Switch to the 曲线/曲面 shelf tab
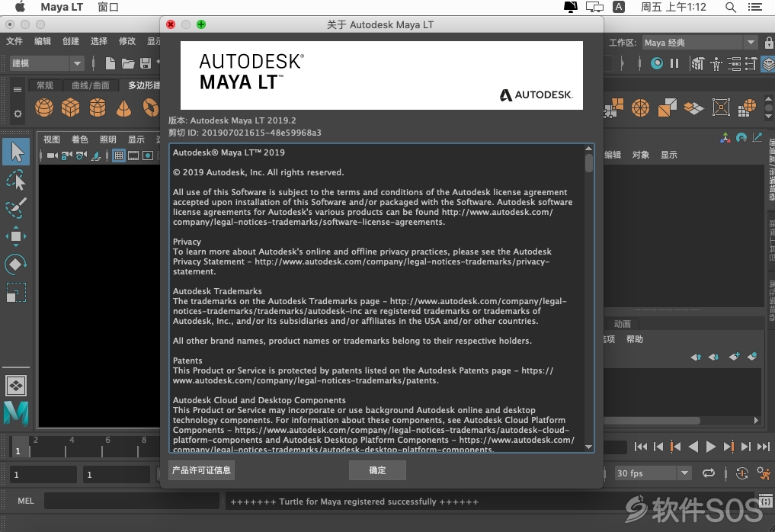This screenshot has width=775, height=532. 91,85
